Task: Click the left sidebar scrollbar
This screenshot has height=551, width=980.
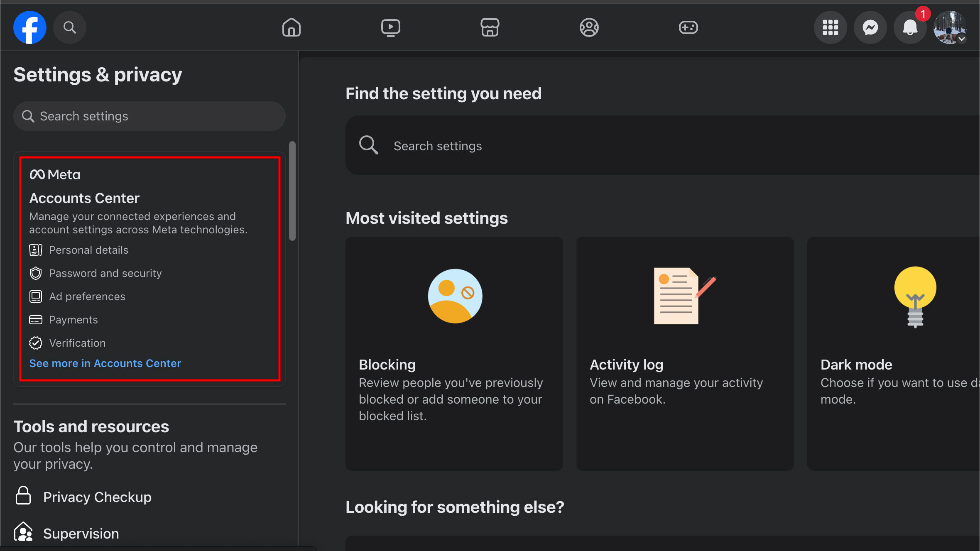Action: point(292,191)
